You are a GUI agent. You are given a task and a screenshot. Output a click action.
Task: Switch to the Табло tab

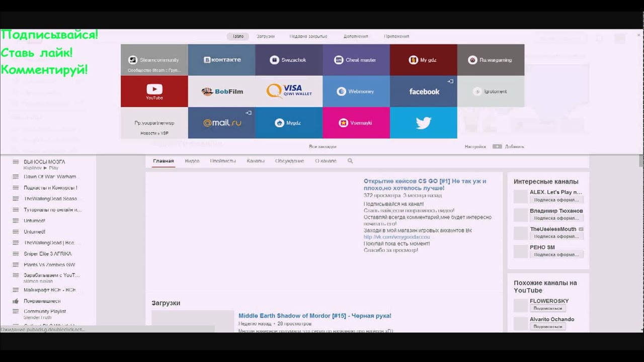click(x=238, y=36)
